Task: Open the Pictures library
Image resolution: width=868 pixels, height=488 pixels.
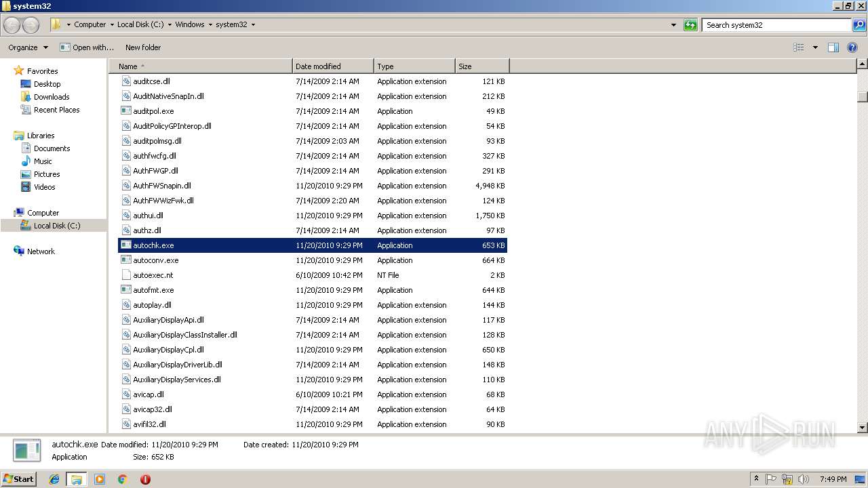Action: pyautogui.click(x=47, y=174)
